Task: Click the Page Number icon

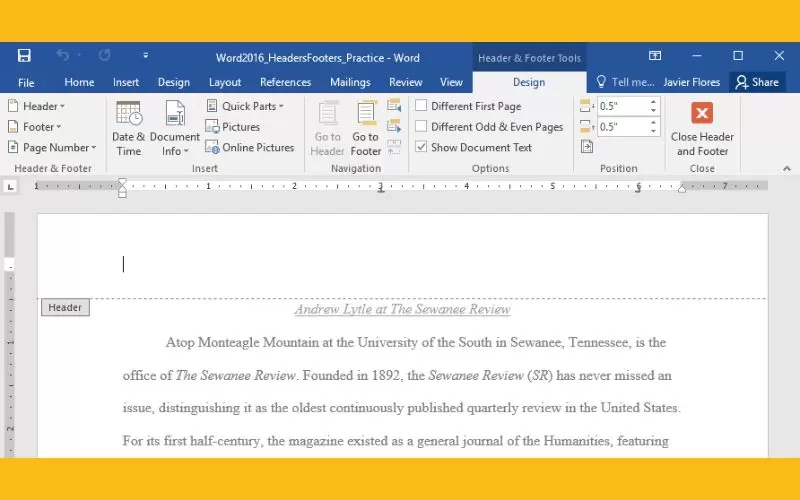Action: [x=13, y=147]
